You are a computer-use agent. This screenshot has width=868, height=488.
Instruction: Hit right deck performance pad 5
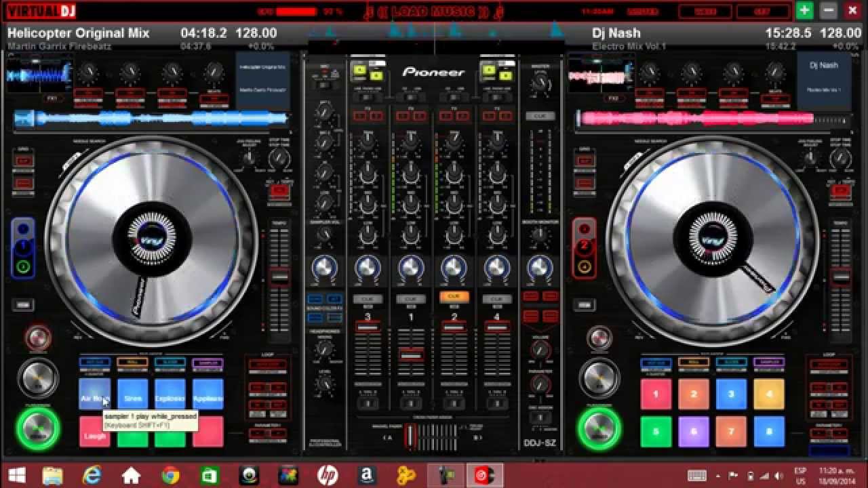(656, 432)
